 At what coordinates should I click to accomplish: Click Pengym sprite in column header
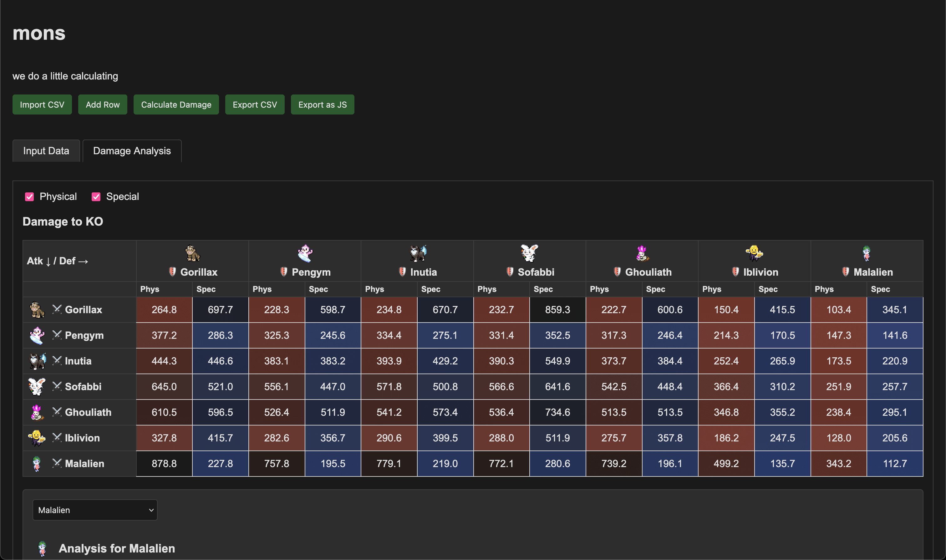click(x=305, y=253)
